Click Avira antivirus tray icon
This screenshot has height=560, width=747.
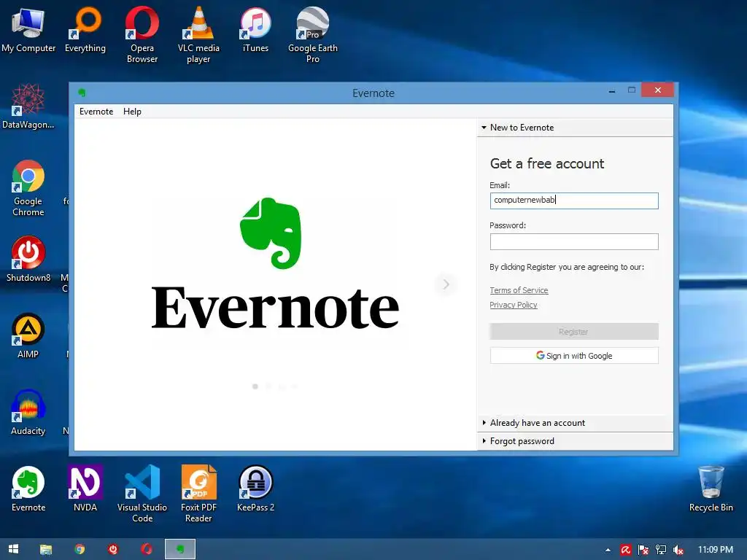[x=625, y=550]
